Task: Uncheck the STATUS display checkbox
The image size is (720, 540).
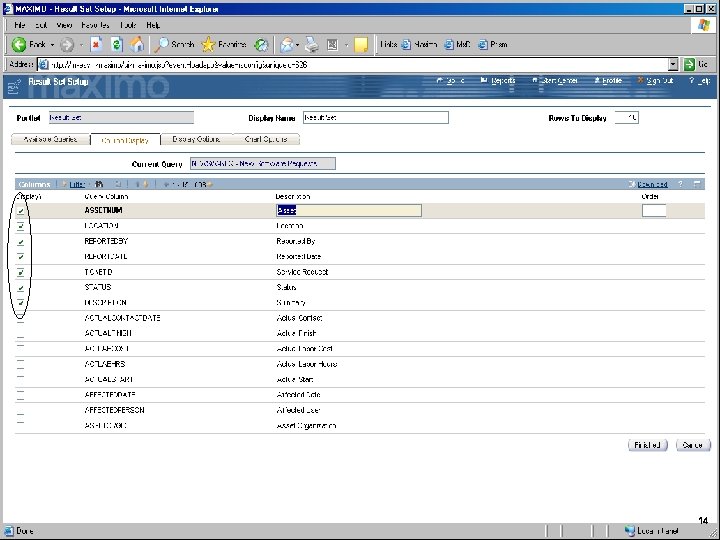Action: [x=21, y=288]
